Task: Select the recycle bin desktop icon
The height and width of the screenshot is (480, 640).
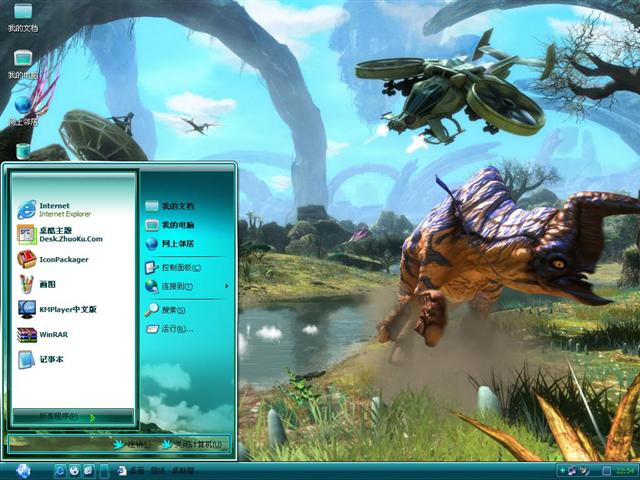Action: coord(23,151)
